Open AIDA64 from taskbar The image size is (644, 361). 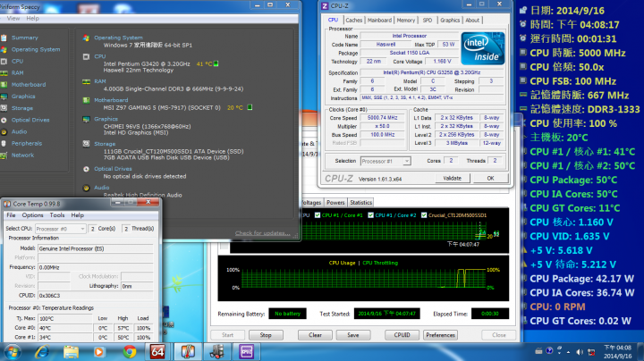click(157, 352)
